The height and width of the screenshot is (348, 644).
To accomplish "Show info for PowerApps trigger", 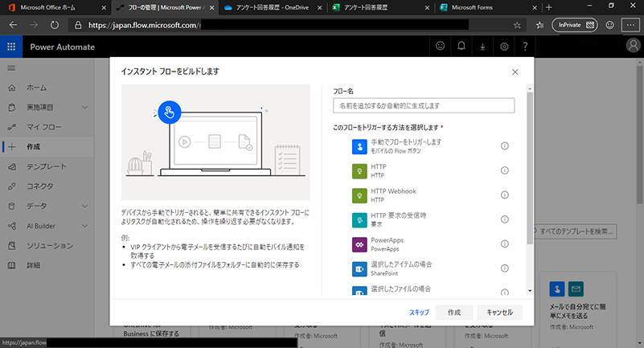I will coord(505,244).
